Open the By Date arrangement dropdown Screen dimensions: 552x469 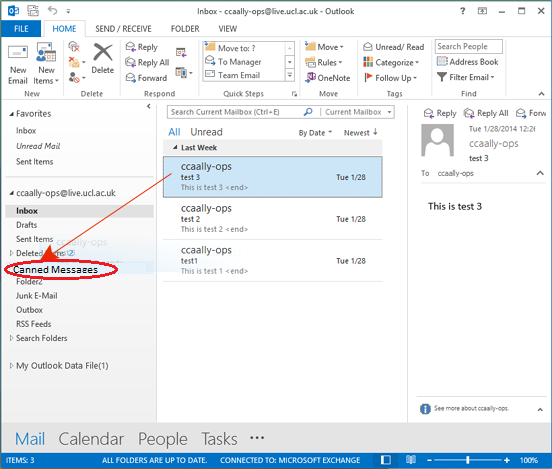click(315, 133)
